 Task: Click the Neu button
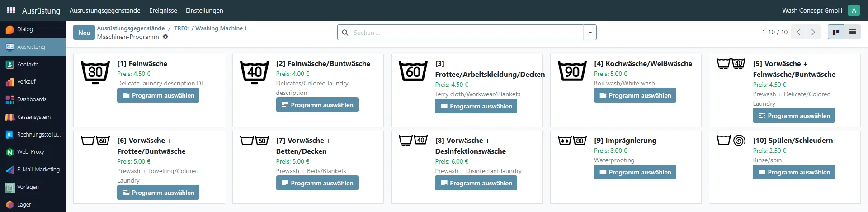click(x=84, y=33)
